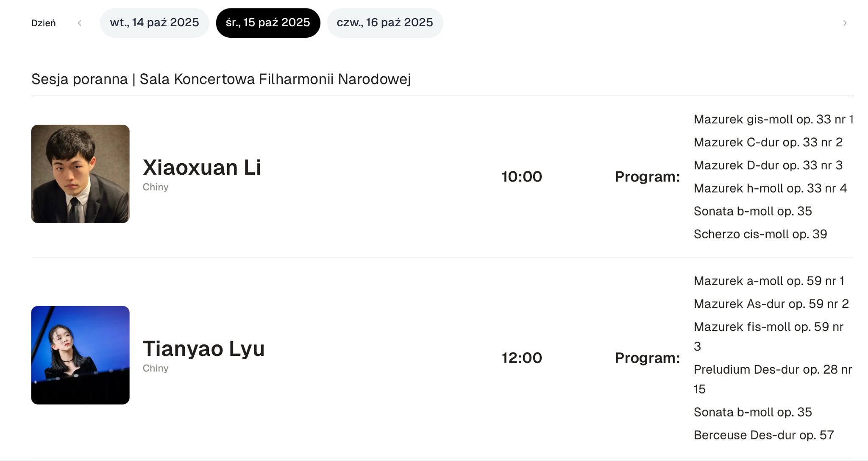
Task: Click the Sesja poranna session heading
Action: pyautogui.click(x=221, y=79)
